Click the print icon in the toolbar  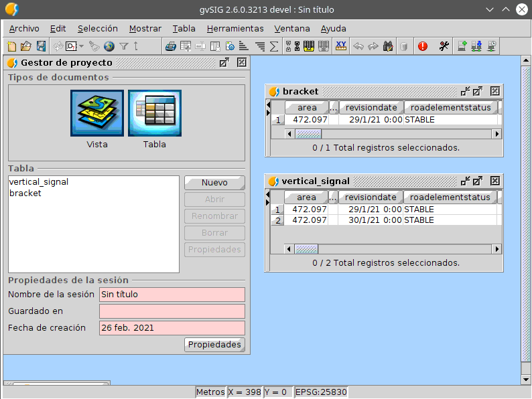(171, 46)
